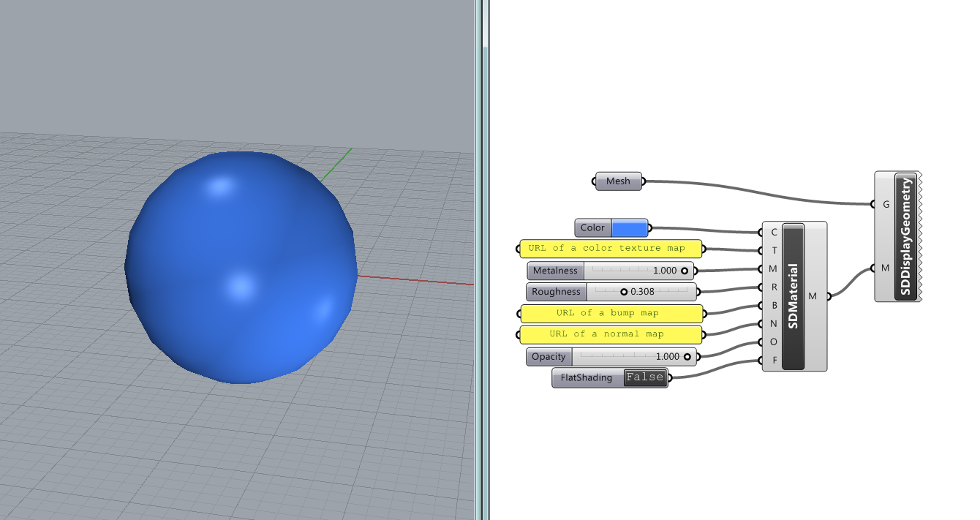Select the 'URL of a normal map' panel
This screenshot has height=520, width=980.
611,335
